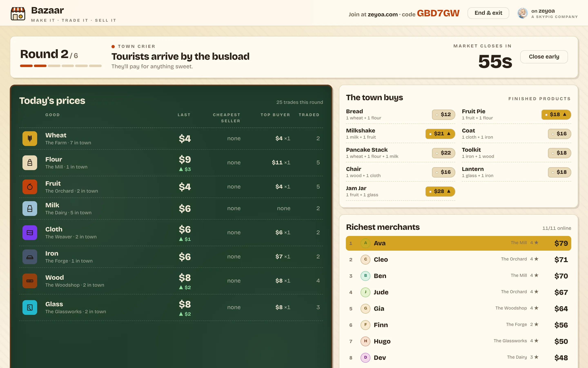
Task: Click the Bazaar shop logo icon
Action: 18,13
